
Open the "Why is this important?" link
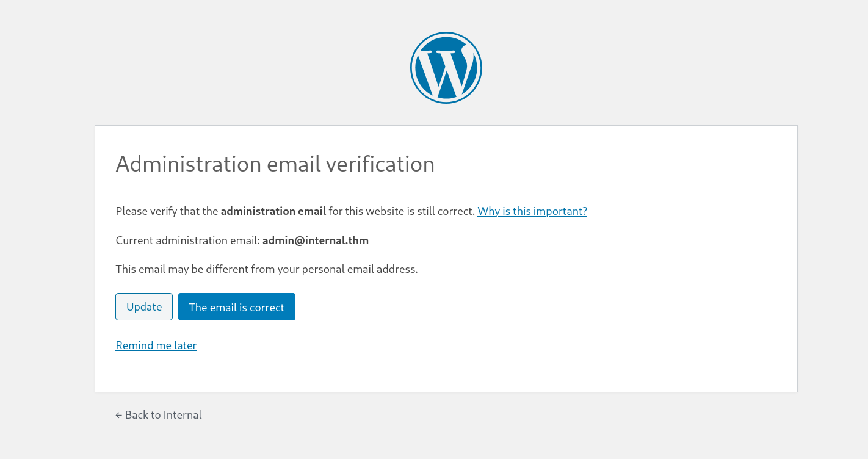(532, 211)
